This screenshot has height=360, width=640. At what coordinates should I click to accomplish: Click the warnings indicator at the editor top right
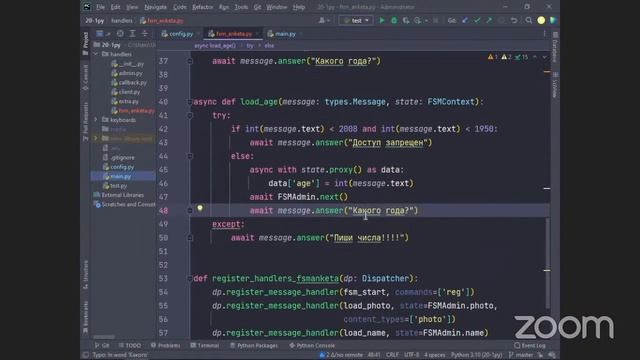(x=509, y=57)
